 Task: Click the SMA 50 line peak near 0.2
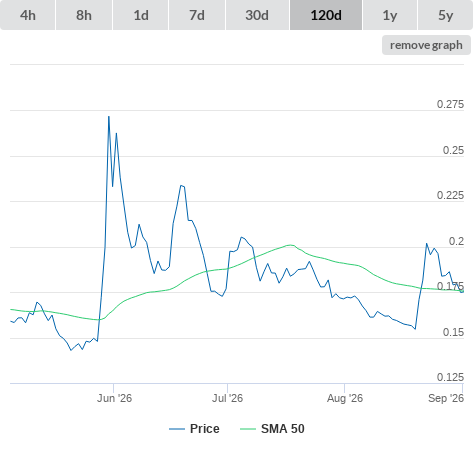pyautogui.click(x=291, y=245)
